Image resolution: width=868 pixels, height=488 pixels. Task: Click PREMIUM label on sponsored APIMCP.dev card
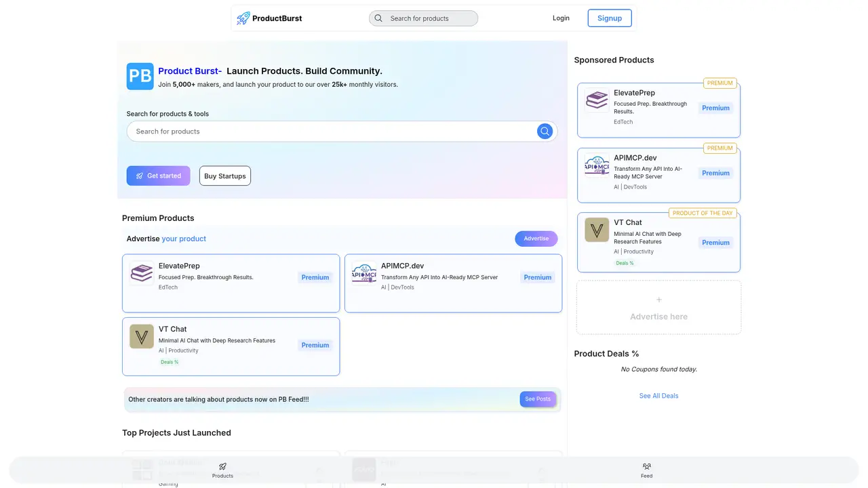720,148
